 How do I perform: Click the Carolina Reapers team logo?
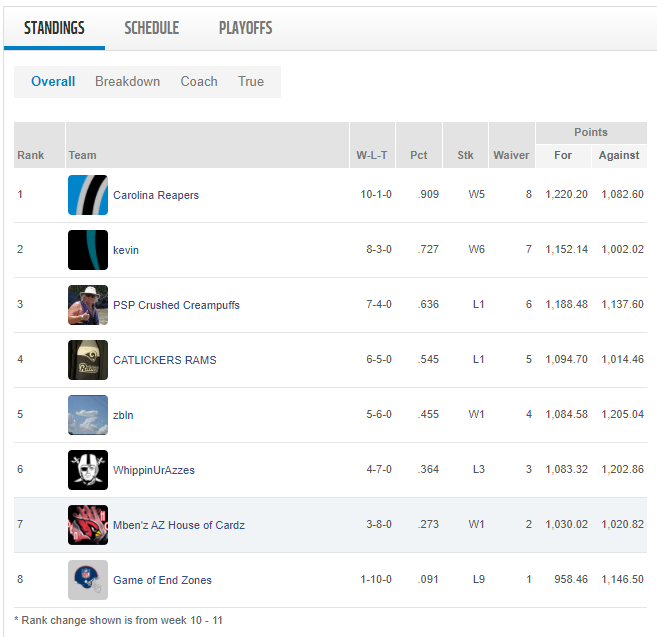coord(87,195)
